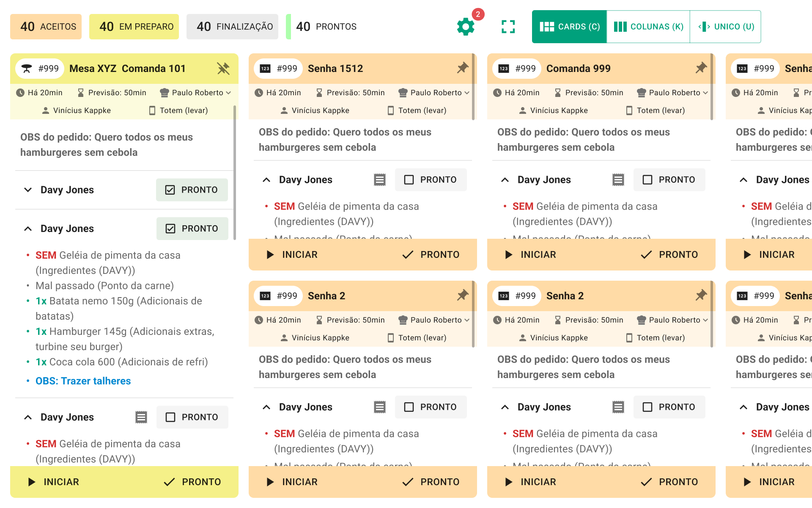
Task: Toggle fullscreen mode icon
Action: [508, 27]
